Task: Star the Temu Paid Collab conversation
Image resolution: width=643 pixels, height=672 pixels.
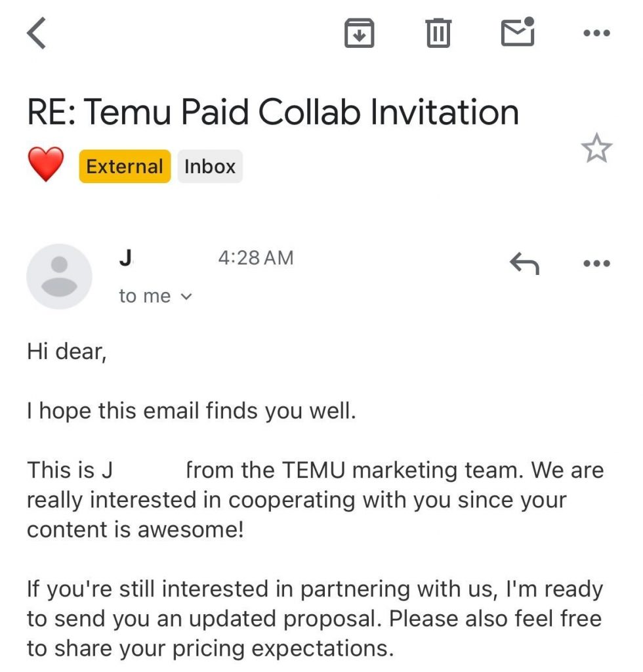Action: [596, 150]
